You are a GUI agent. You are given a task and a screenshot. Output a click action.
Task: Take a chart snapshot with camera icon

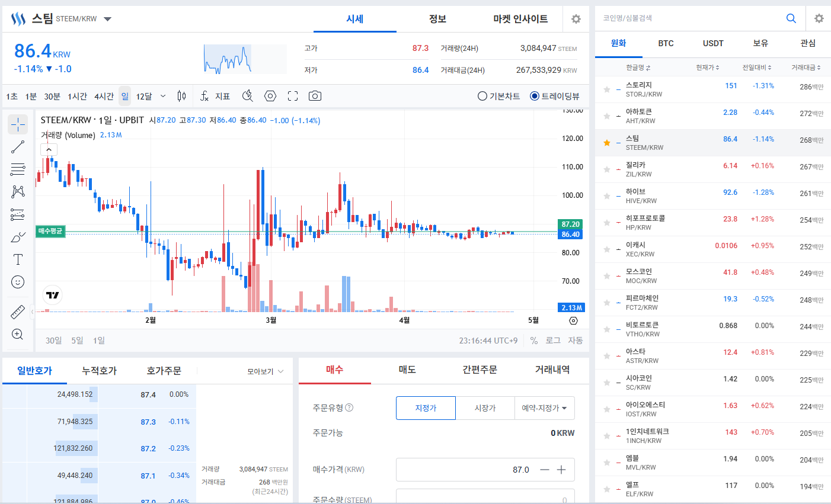[315, 96]
